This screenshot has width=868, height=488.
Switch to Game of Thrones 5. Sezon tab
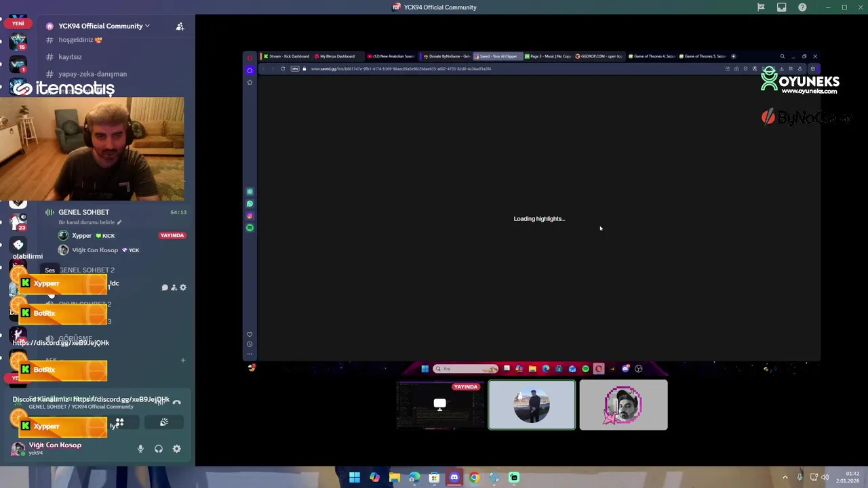click(x=703, y=56)
